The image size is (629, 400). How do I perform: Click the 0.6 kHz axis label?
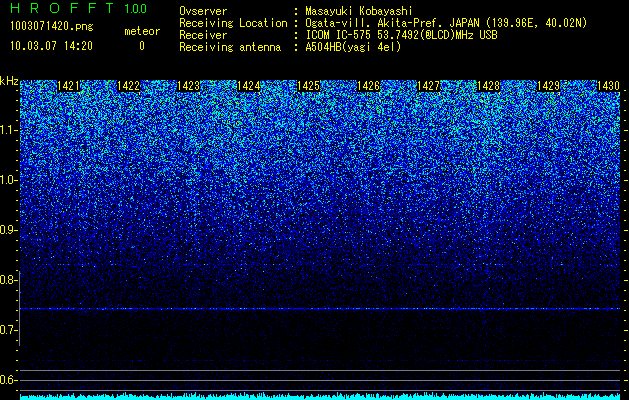tap(9, 380)
